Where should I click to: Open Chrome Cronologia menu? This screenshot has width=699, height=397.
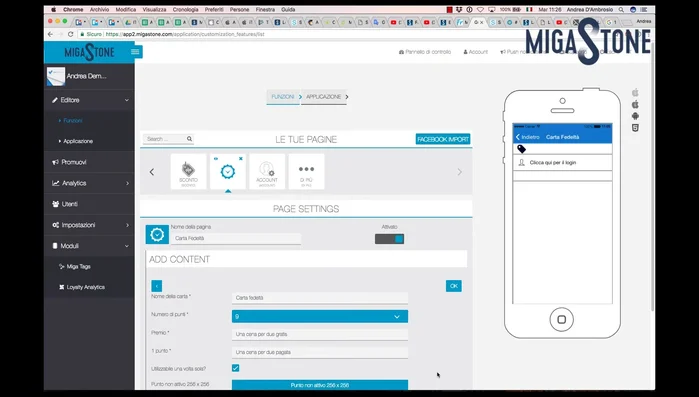pyautogui.click(x=185, y=9)
